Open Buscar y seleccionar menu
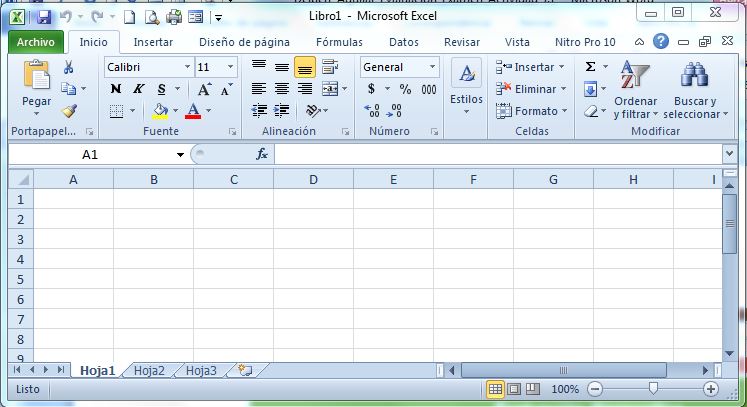 point(696,89)
